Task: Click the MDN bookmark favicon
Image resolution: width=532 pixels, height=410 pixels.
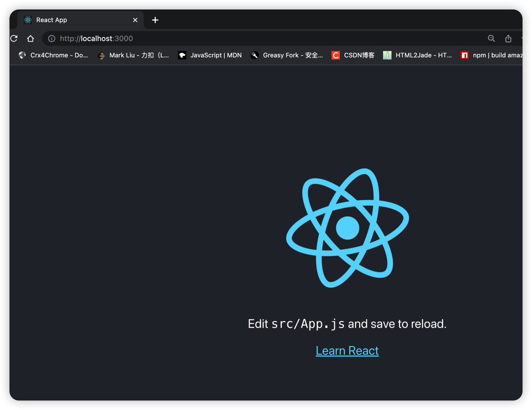Action: point(182,55)
